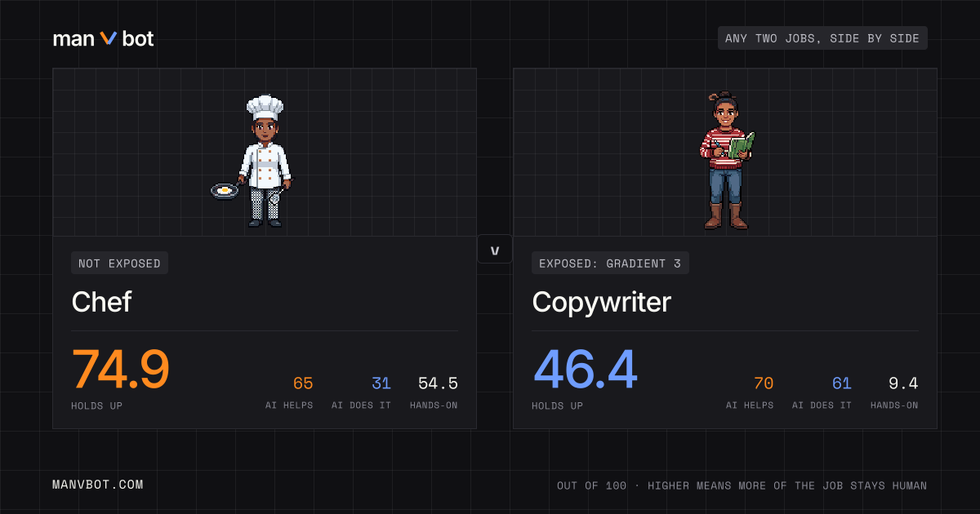Click the man v bot logo
This screenshot has height=514, width=980.
coord(103,38)
